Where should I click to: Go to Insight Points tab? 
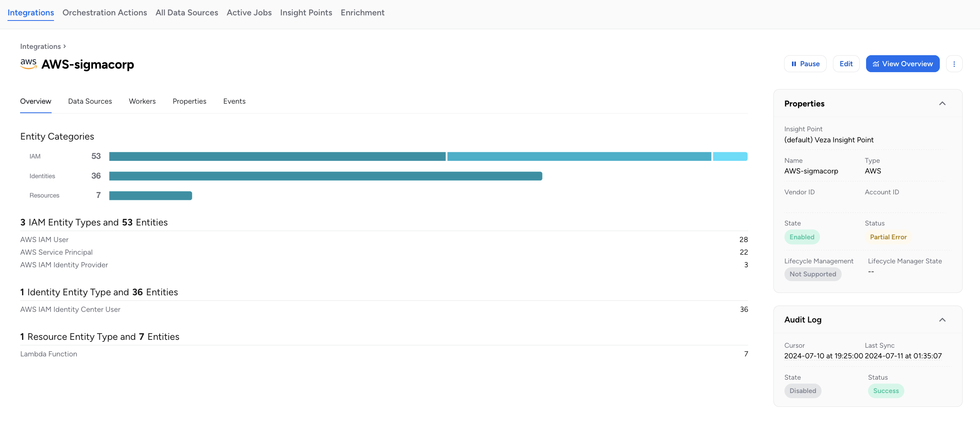point(306,13)
